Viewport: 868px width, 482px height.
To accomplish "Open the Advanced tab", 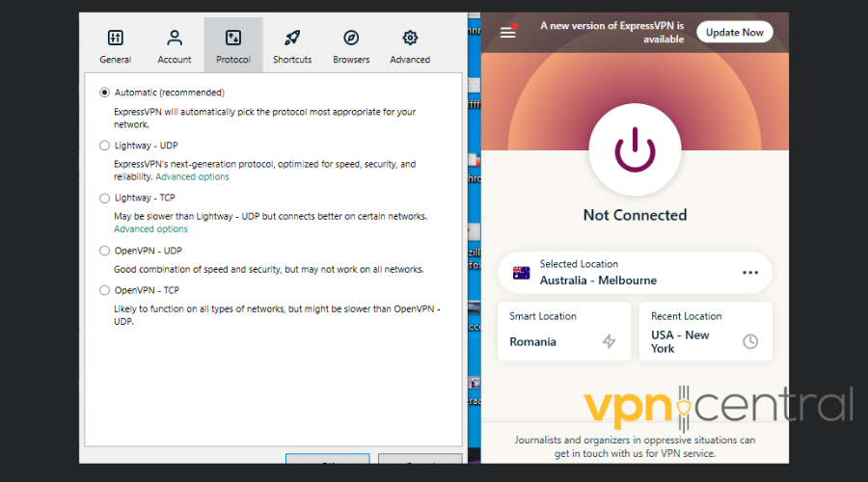I will pyautogui.click(x=410, y=45).
